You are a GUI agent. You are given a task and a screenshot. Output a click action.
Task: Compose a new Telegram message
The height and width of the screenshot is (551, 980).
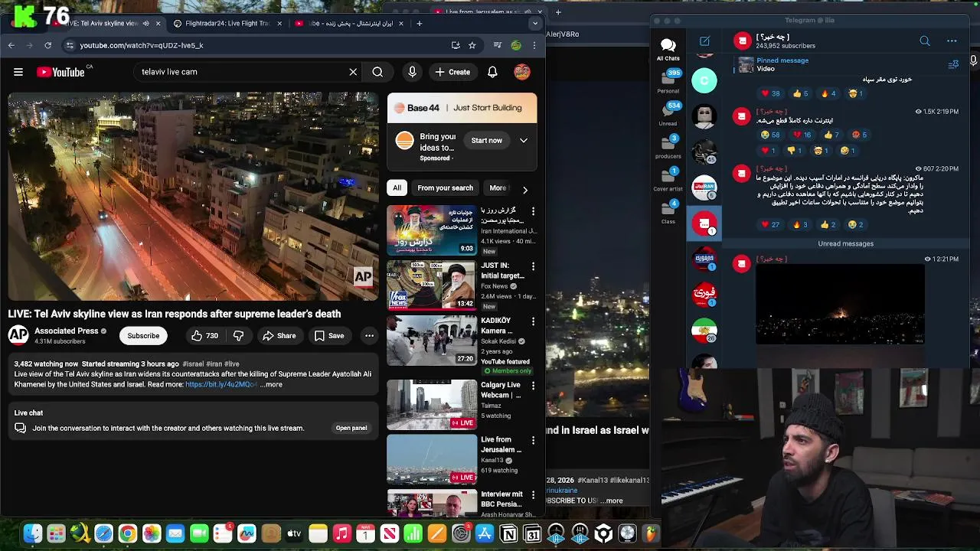(704, 41)
